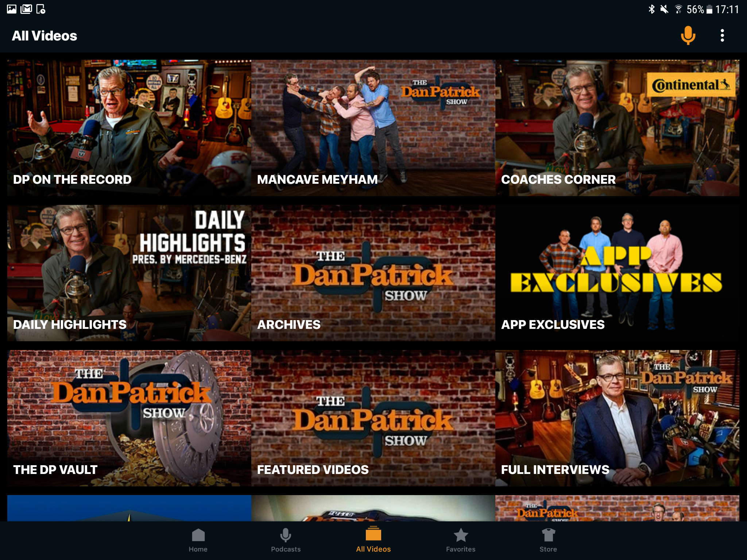Tap the orange microphone icon
The height and width of the screenshot is (560, 747).
[688, 36]
